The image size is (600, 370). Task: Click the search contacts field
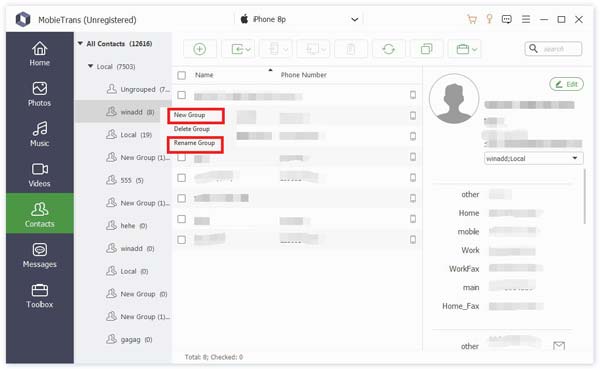(x=553, y=49)
